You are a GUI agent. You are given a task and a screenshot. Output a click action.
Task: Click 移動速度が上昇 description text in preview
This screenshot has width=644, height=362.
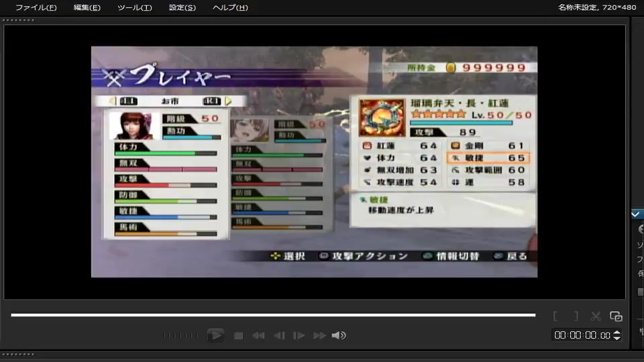coord(401,210)
